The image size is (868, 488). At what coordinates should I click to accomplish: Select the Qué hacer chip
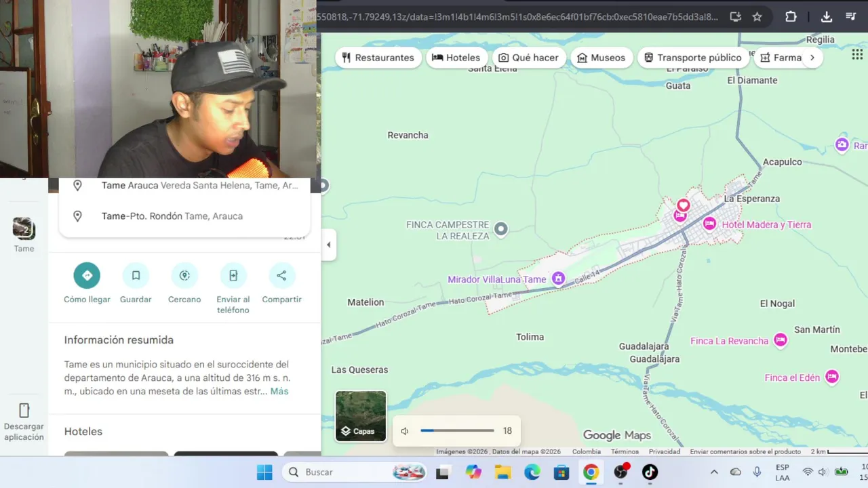pyautogui.click(x=528, y=58)
